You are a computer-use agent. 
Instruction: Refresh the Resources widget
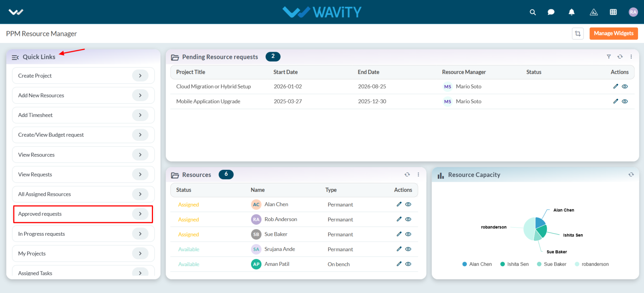click(407, 174)
